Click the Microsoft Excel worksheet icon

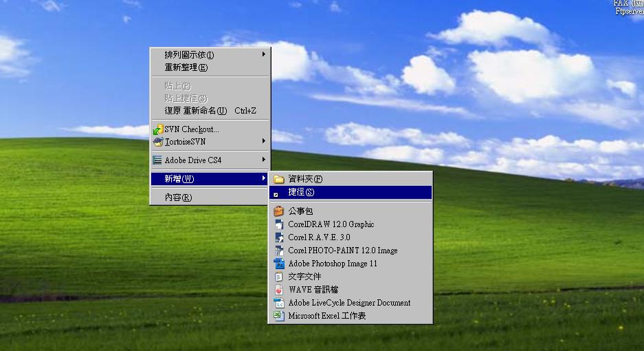coord(279,316)
